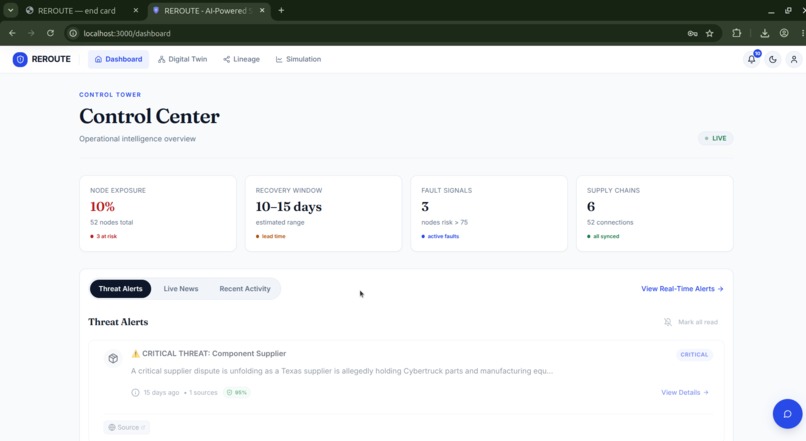Click the 95% confidence badge
The width and height of the screenshot is (806, 441).
click(x=236, y=393)
